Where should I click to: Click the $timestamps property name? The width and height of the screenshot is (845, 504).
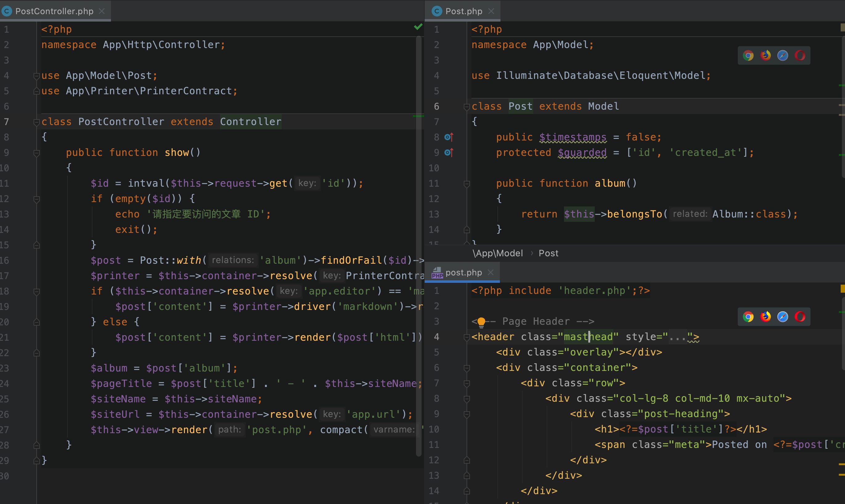(x=573, y=137)
